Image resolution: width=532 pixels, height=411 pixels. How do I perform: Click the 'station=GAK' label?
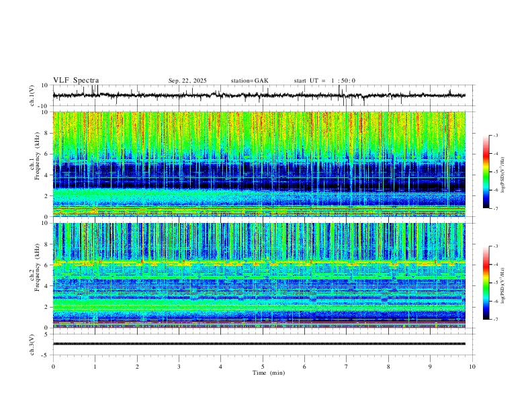click(x=249, y=81)
